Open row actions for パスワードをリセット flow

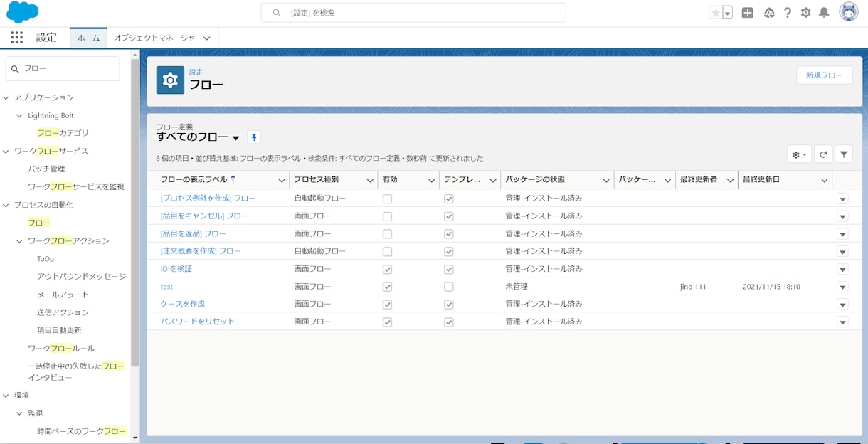pyautogui.click(x=842, y=322)
